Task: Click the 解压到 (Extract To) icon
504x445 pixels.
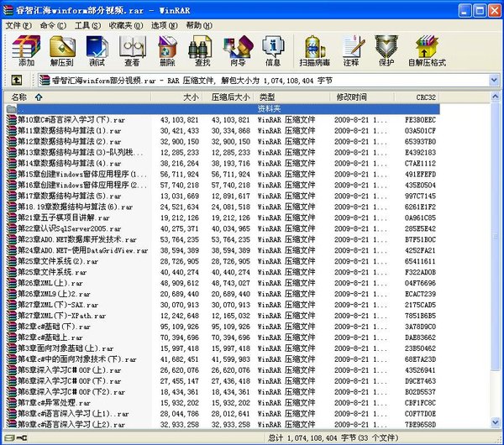Action: point(62,50)
